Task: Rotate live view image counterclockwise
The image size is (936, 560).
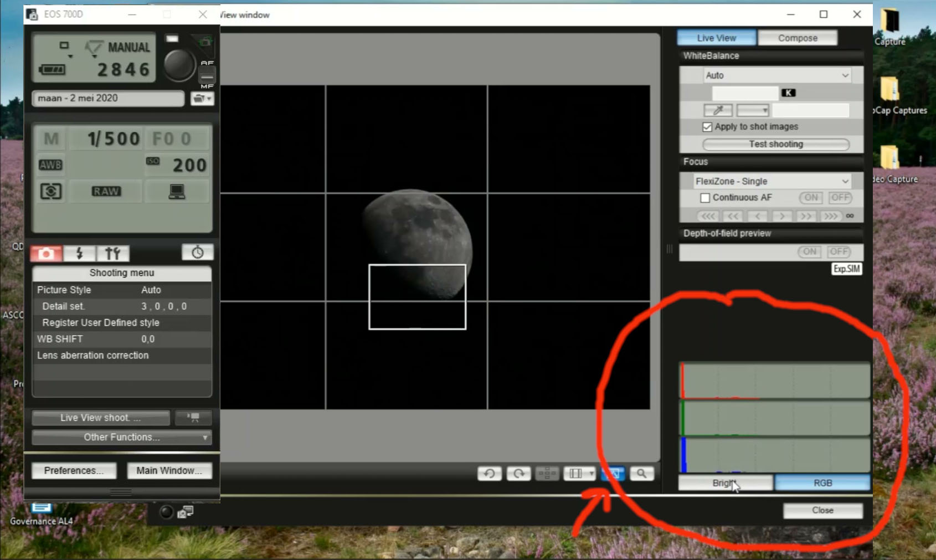Action: 490,474
